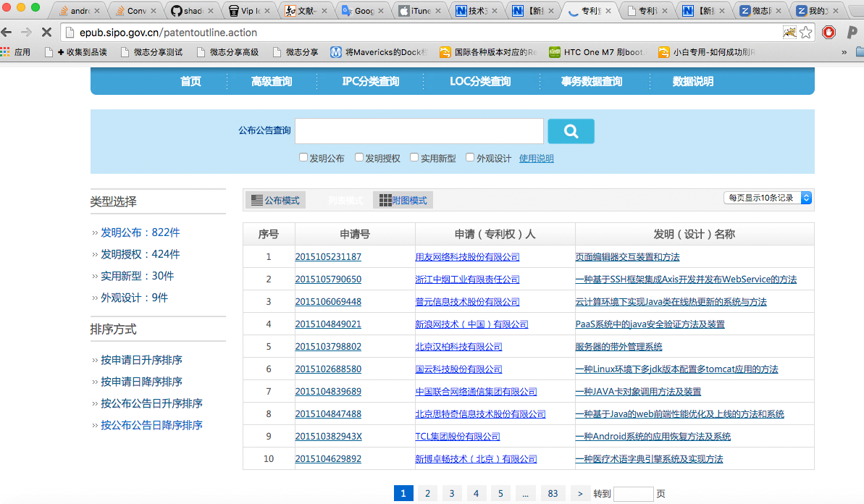Click the 公布公告查询 search input

[x=419, y=131]
